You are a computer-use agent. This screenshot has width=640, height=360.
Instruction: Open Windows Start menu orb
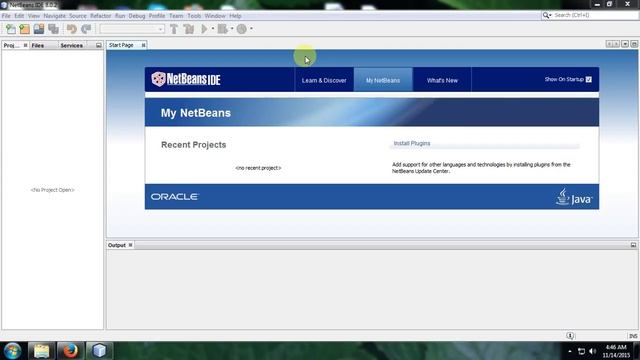[x=12, y=351]
